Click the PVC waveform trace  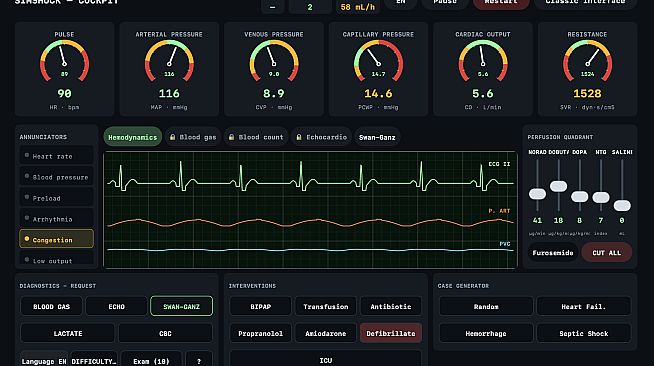310,250
